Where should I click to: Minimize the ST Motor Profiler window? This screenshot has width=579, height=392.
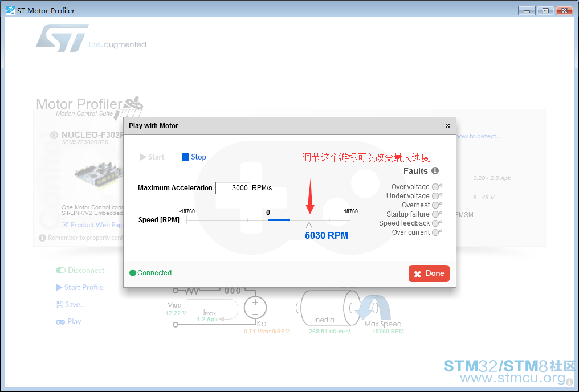tap(527, 11)
